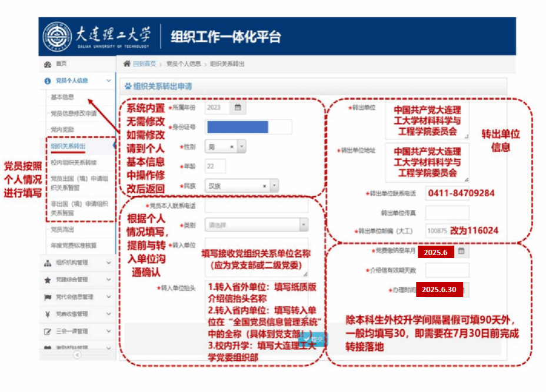Click the edit icon for 三会一课管理
This screenshot has width=546, height=392.
pyautogui.click(x=48, y=331)
